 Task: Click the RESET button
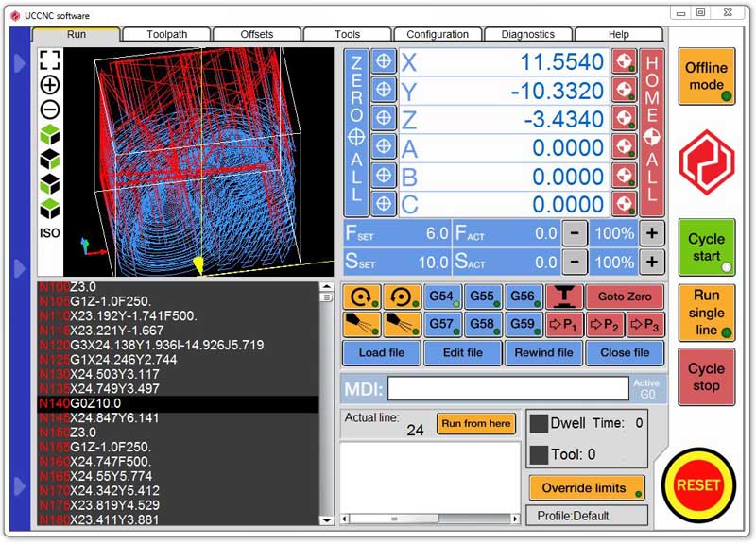click(x=698, y=484)
